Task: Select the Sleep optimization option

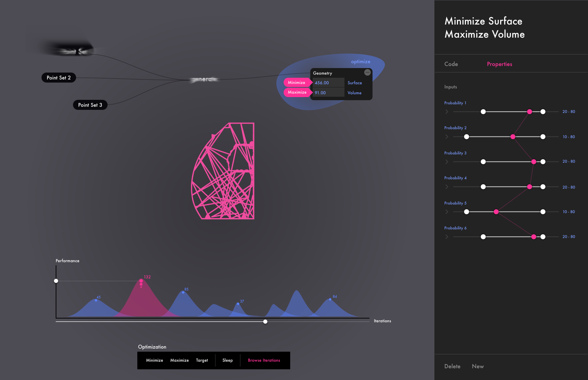Action: click(227, 360)
